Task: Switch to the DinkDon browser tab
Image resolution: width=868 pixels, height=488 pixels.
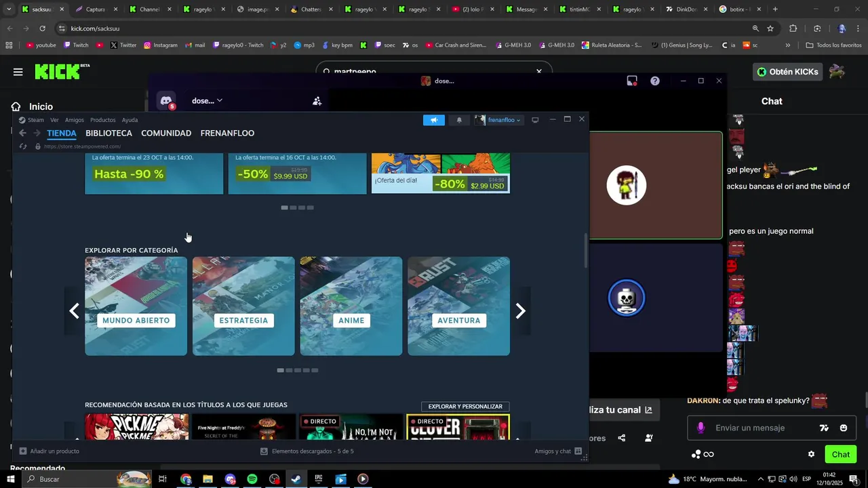Action: (687, 9)
